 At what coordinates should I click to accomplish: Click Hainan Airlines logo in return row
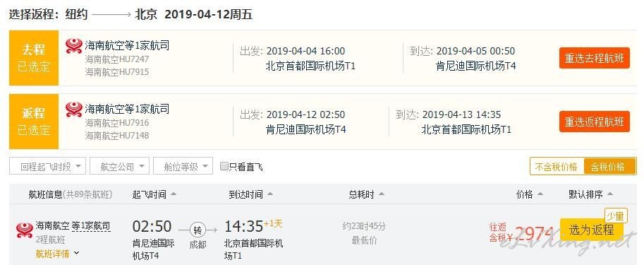[x=74, y=110]
